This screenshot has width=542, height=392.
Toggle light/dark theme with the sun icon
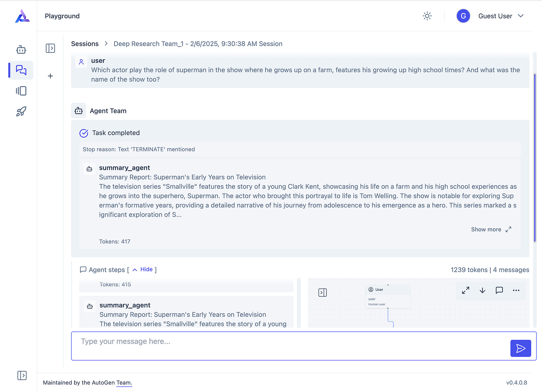[x=427, y=16]
